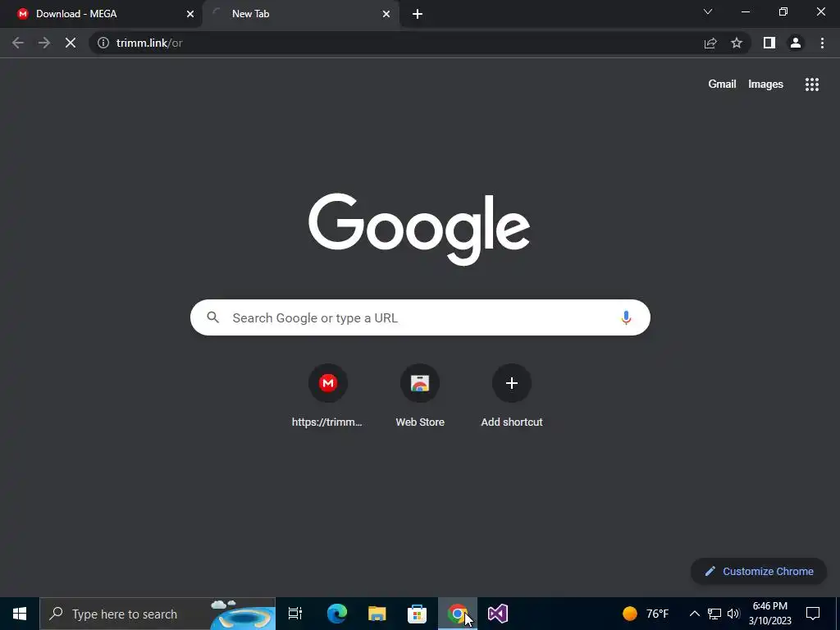Open the Windows Start menu

(20, 614)
